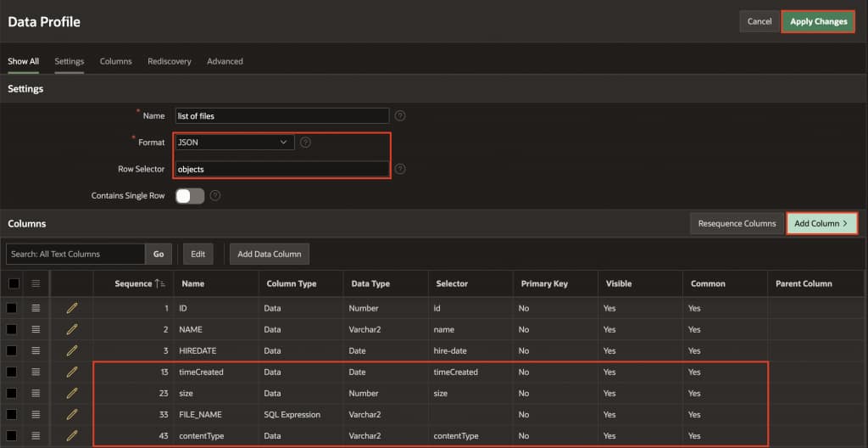868x448 pixels.
Task: Switch to the Rediscovery tab
Action: pyautogui.click(x=169, y=61)
